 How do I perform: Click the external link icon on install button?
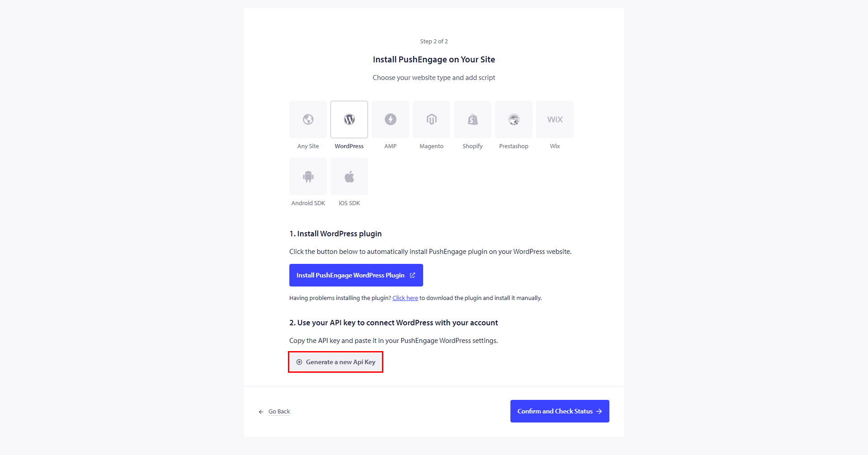point(412,275)
